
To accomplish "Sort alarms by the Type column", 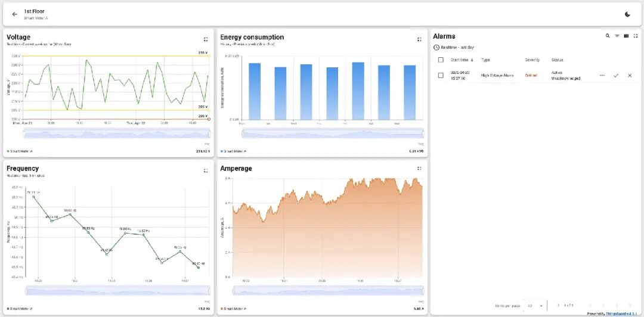I will coord(485,60).
